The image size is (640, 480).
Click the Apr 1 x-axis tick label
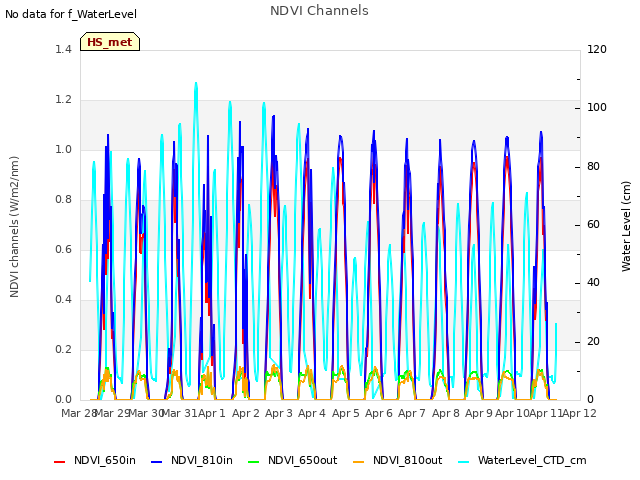click(212, 413)
